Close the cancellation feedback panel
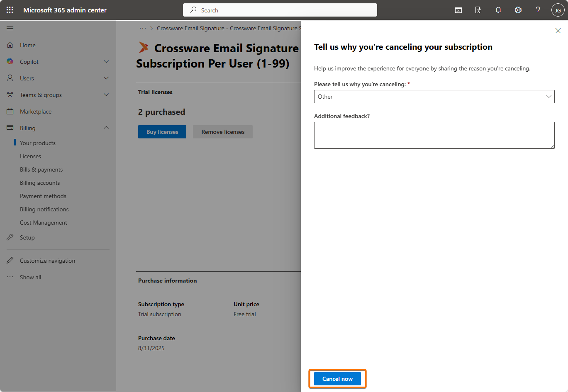The width and height of the screenshot is (568, 392). tap(558, 31)
